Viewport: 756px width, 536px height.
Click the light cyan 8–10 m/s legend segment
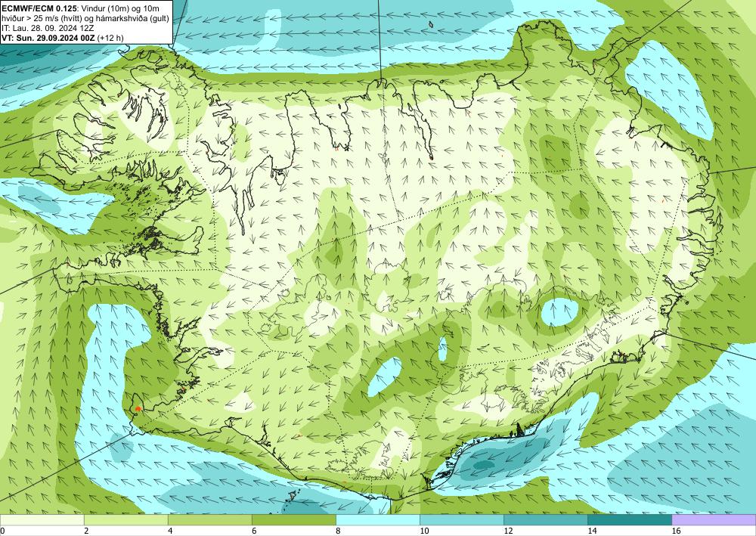point(378,519)
